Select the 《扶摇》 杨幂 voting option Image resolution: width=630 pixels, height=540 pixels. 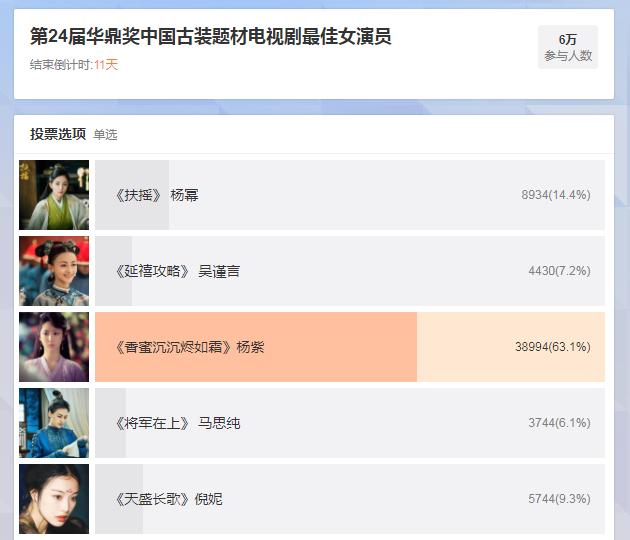point(157,195)
